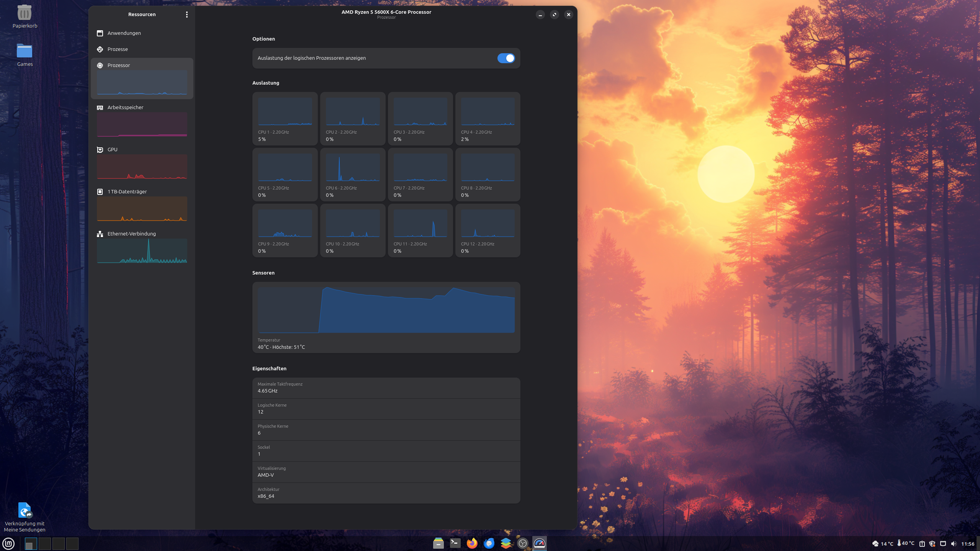Click the Arbeitsspeicher memory icon
980x551 pixels.
coord(100,108)
